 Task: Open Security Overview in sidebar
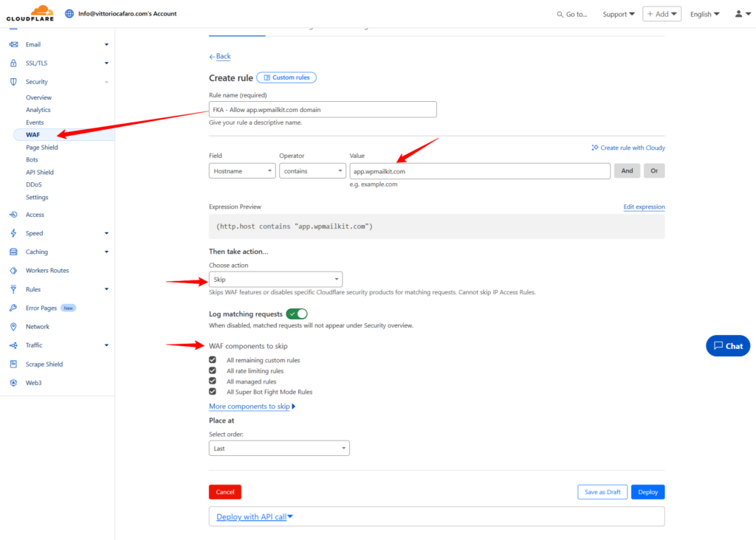tap(38, 97)
